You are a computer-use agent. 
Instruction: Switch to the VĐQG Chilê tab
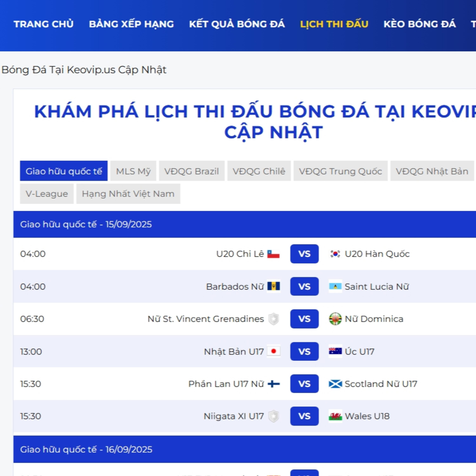tap(259, 171)
